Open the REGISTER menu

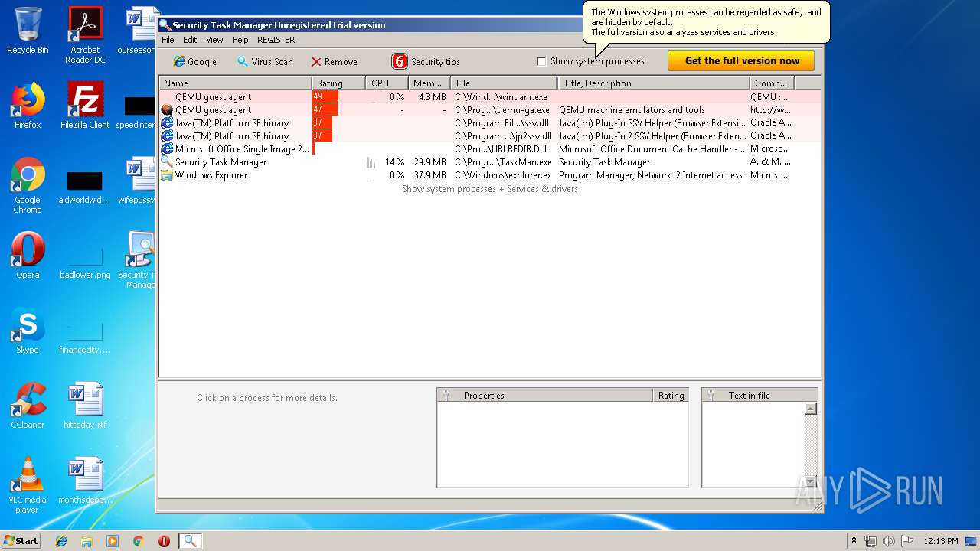276,40
